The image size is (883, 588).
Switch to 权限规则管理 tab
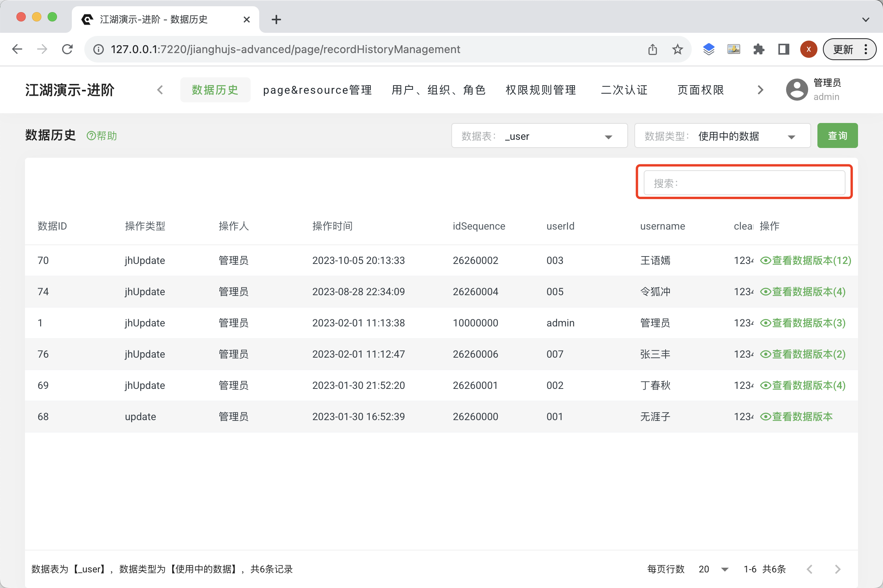(x=541, y=90)
